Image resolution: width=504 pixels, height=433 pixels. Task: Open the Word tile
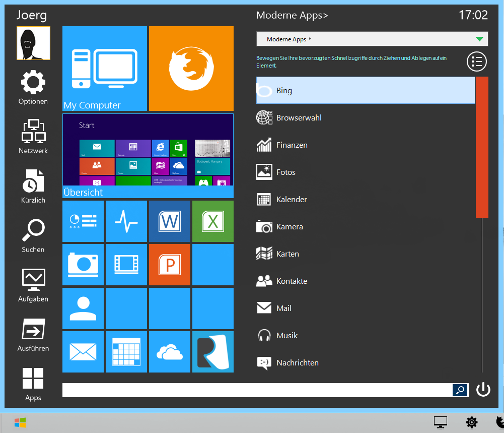[x=170, y=221]
